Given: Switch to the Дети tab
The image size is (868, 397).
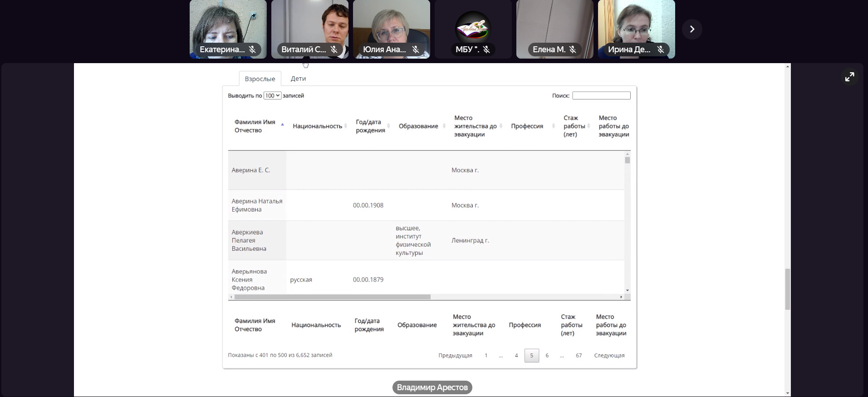Looking at the screenshot, I should pos(298,79).
